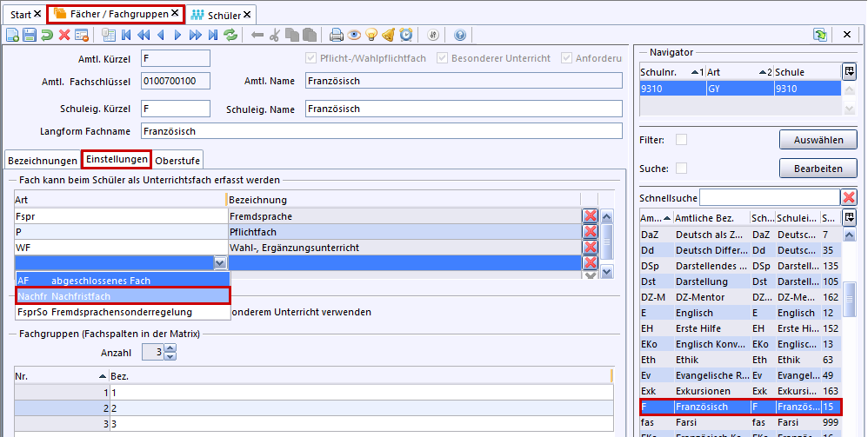Jump to first record with navigation icon

click(x=127, y=35)
